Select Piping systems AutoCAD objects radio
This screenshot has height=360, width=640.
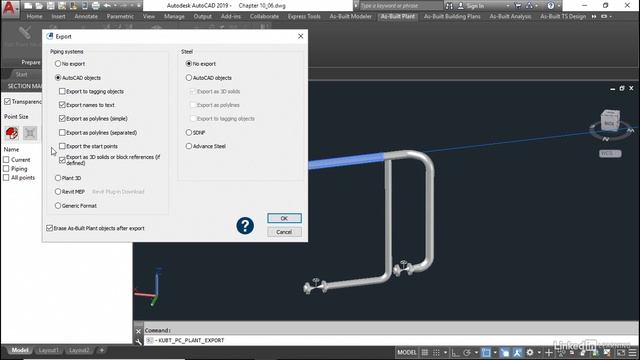click(x=58, y=78)
